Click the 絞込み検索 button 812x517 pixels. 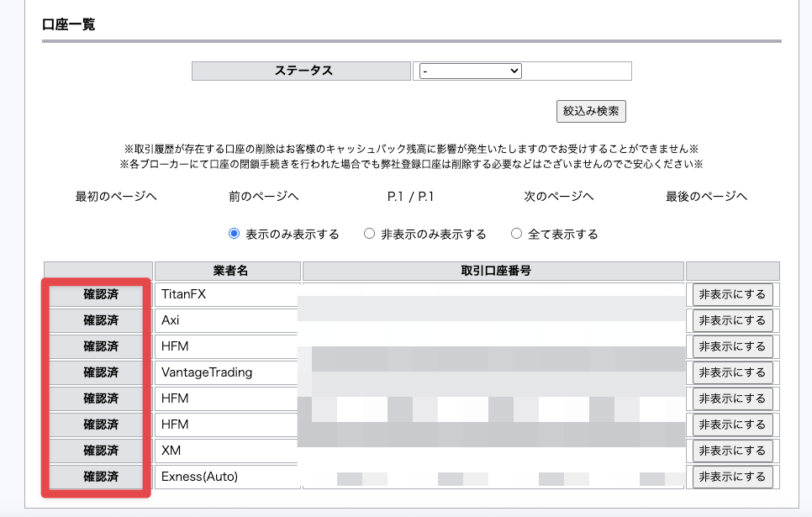(x=591, y=111)
